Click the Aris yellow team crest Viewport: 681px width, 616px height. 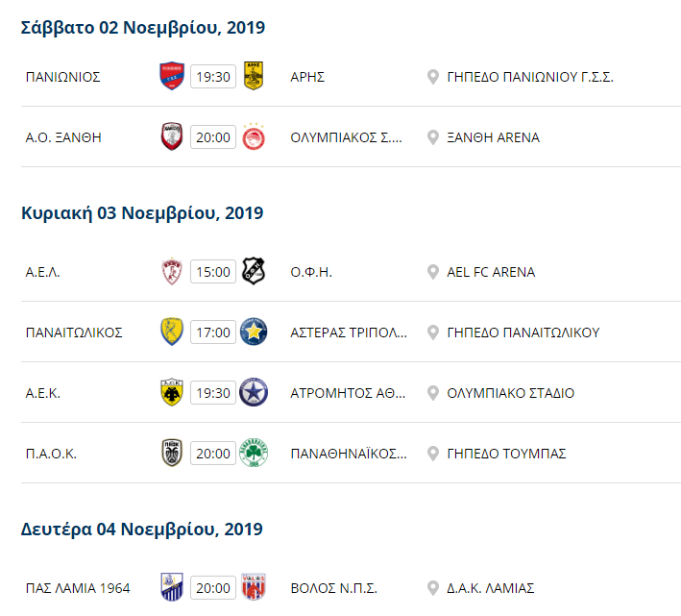254,77
